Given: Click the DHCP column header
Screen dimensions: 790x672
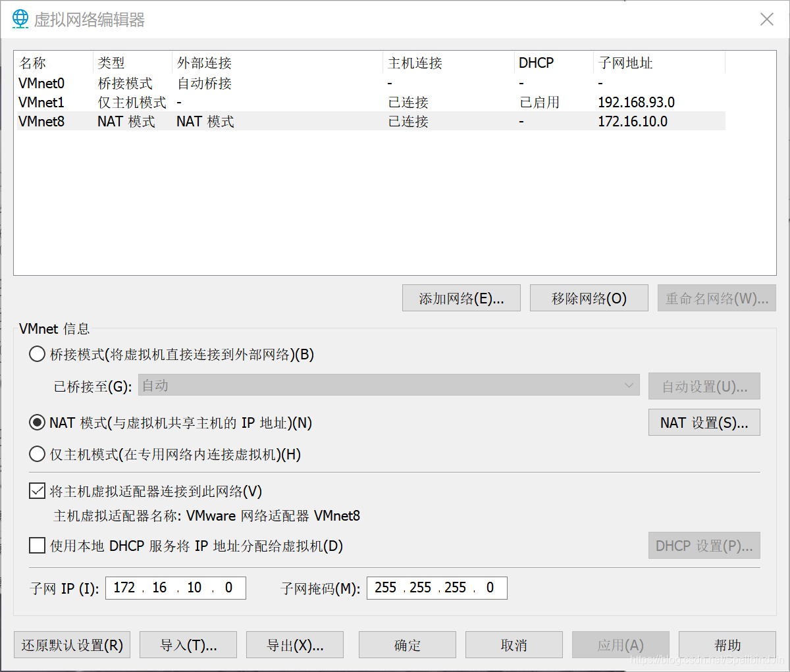Looking at the screenshot, I should coord(554,63).
